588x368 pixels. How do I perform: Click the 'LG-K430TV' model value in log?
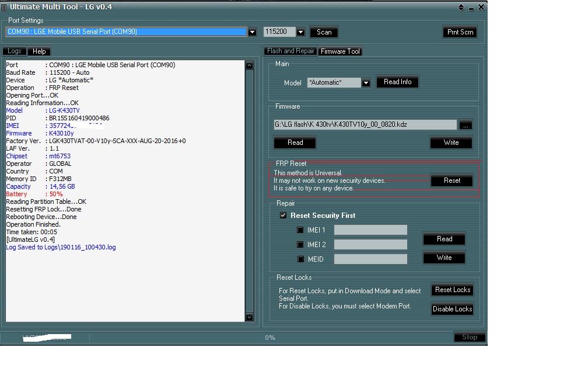65,111
